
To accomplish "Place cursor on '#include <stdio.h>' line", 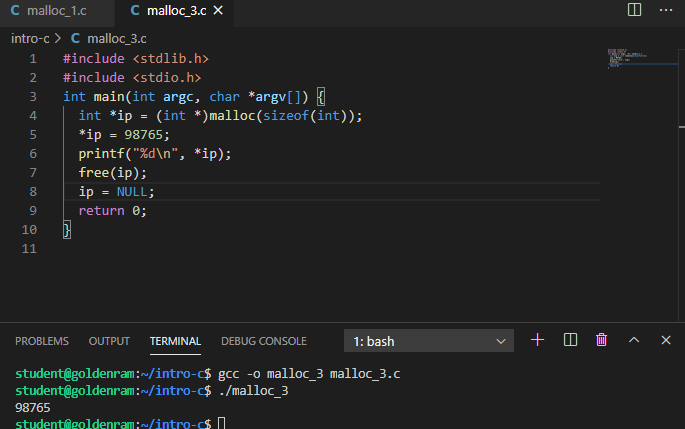I will (x=132, y=78).
